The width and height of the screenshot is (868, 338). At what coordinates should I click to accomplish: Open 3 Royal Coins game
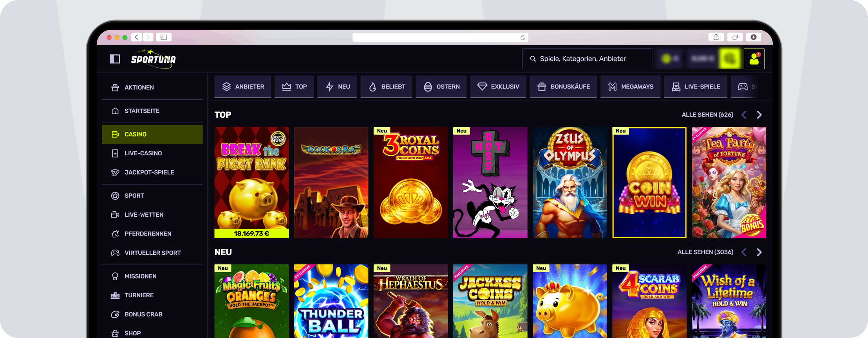410,182
